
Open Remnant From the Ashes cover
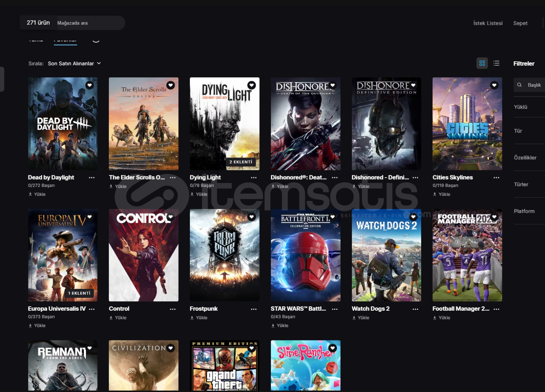(x=63, y=366)
